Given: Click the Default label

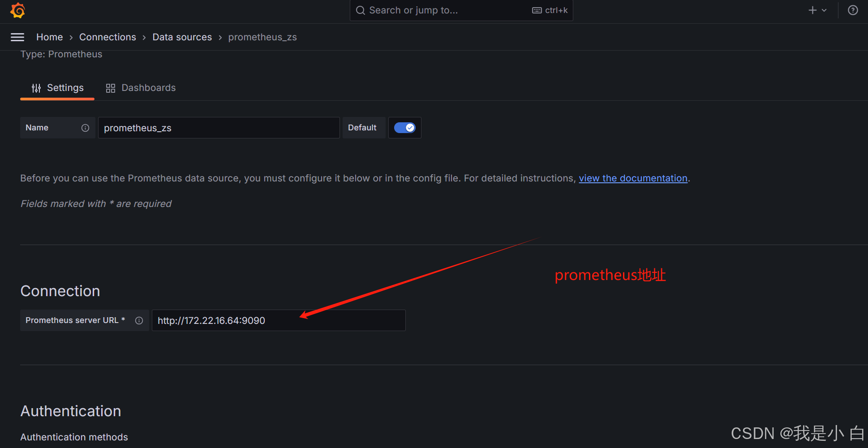Looking at the screenshot, I should pos(362,128).
